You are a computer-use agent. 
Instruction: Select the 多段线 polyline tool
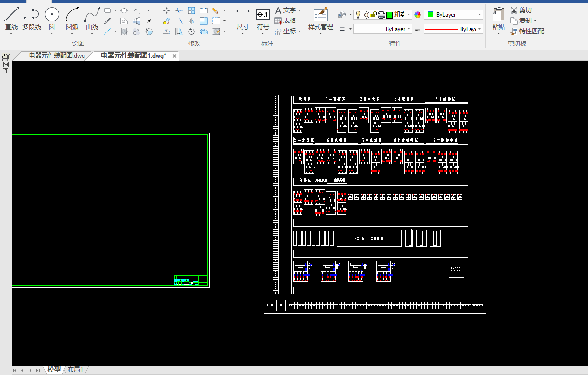[31, 19]
